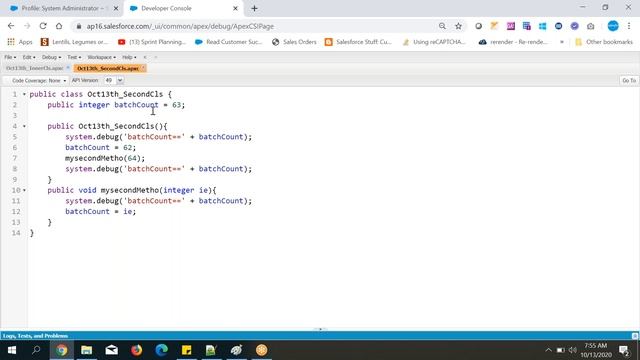Click the camera extension icon
This screenshot has width=640, height=360.
tap(590, 26)
